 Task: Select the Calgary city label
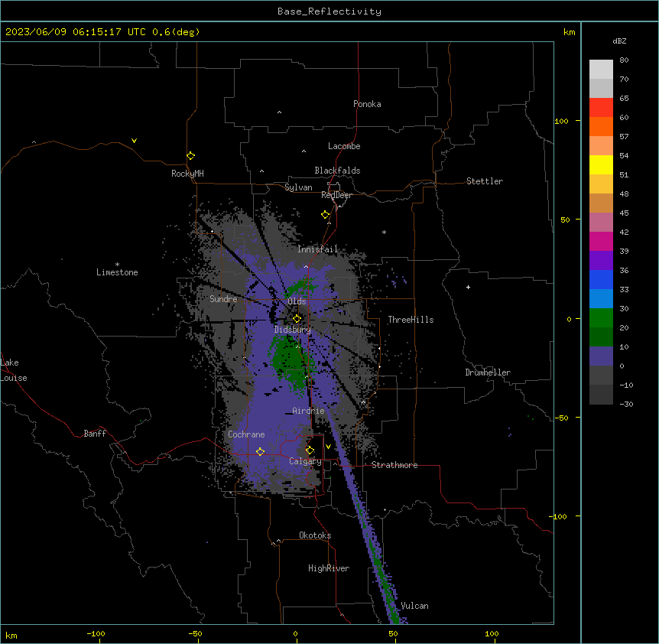coord(306,461)
